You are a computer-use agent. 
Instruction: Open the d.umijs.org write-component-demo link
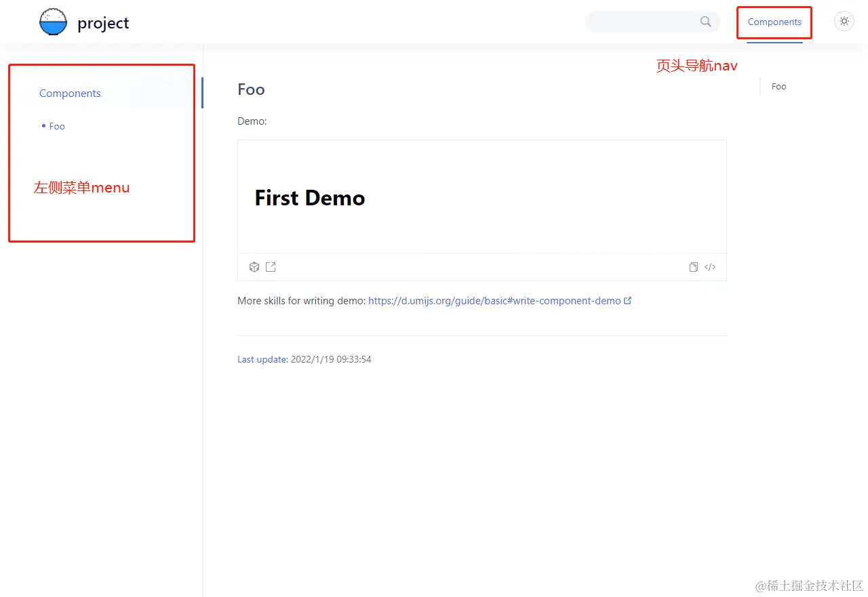click(x=494, y=301)
